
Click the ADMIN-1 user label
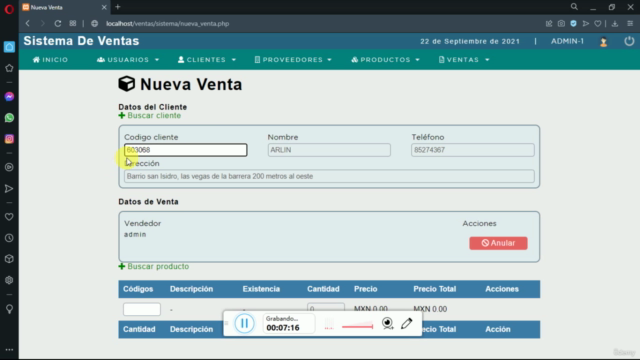(567, 41)
